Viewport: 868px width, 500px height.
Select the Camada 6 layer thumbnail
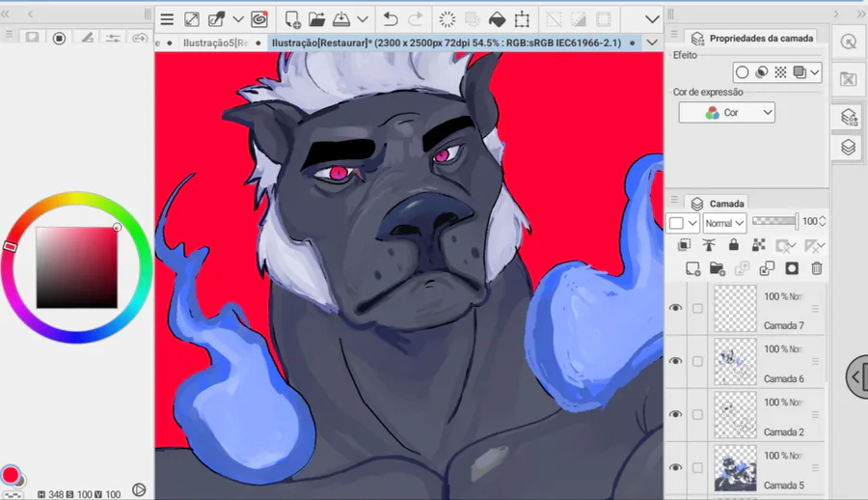(735, 362)
